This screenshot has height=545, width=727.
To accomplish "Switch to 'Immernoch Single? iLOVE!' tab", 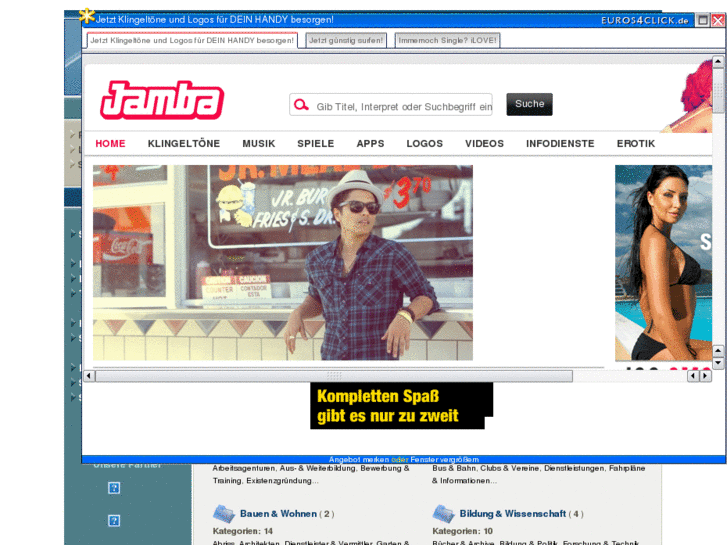I will coord(447,40).
